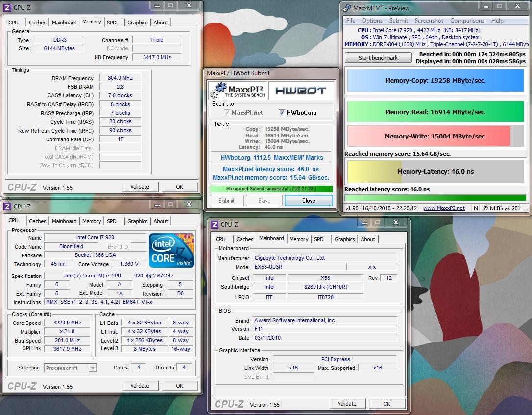Image resolution: width=532 pixels, height=415 pixels.
Task: Click the Intel Core i7 inside logo
Action: 171,251
